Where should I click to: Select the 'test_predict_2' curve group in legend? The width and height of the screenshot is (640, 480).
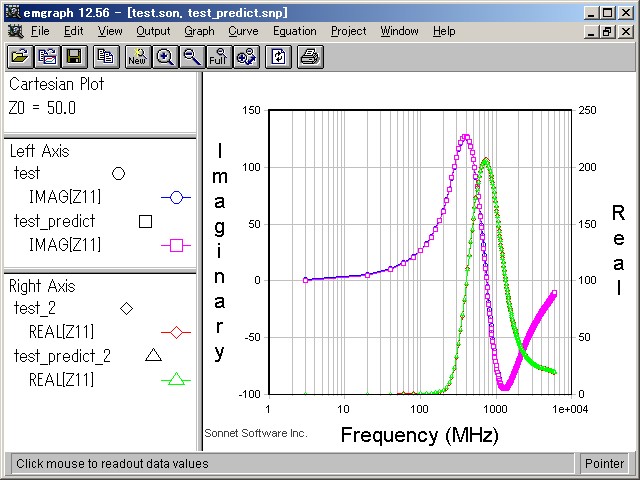click(62, 356)
